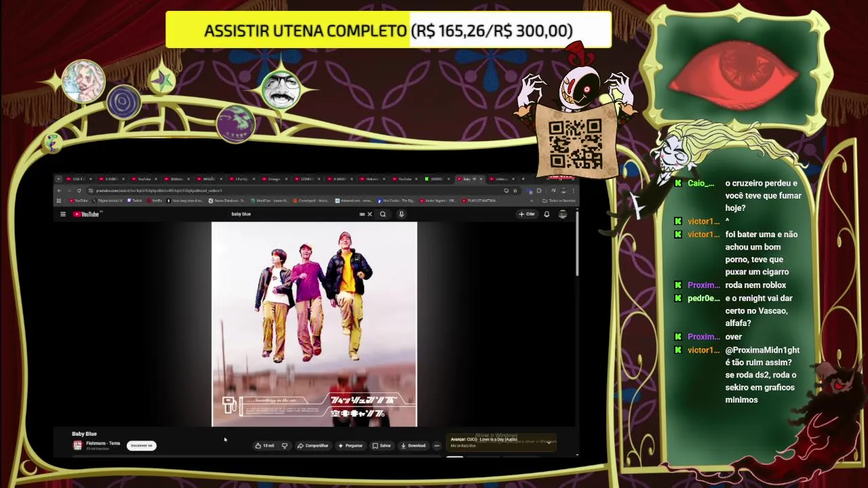Switch to the green K Kick tab
Screen dimensions: 868x488
pyautogui.click(x=437, y=179)
